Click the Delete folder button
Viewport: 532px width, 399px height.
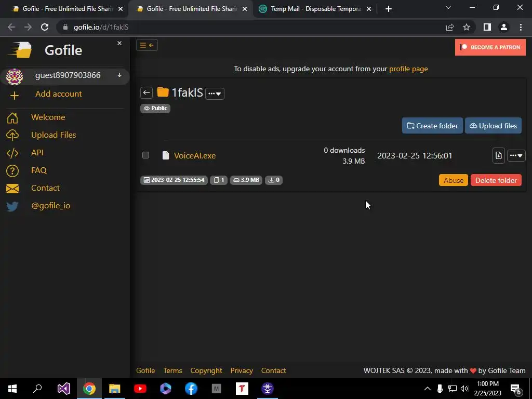click(x=496, y=180)
